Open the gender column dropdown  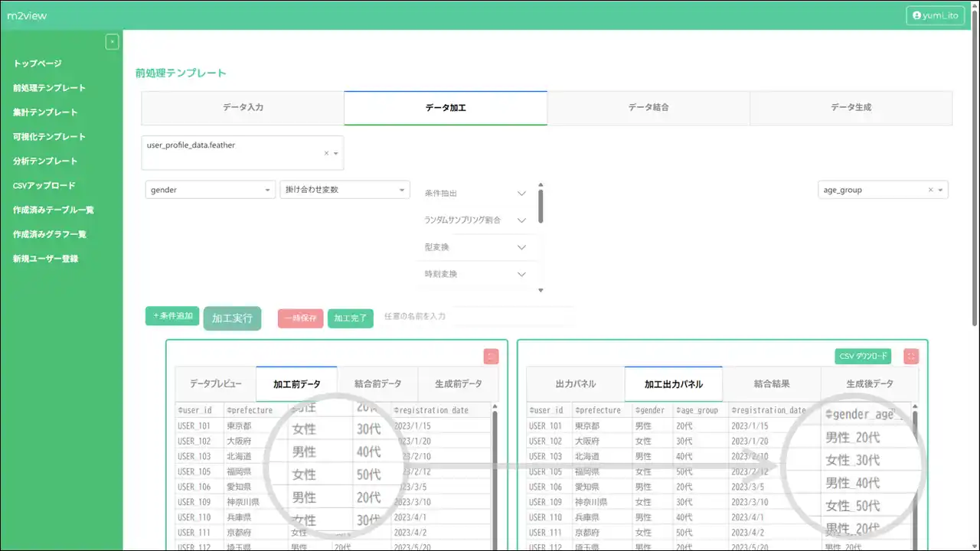[210, 190]
